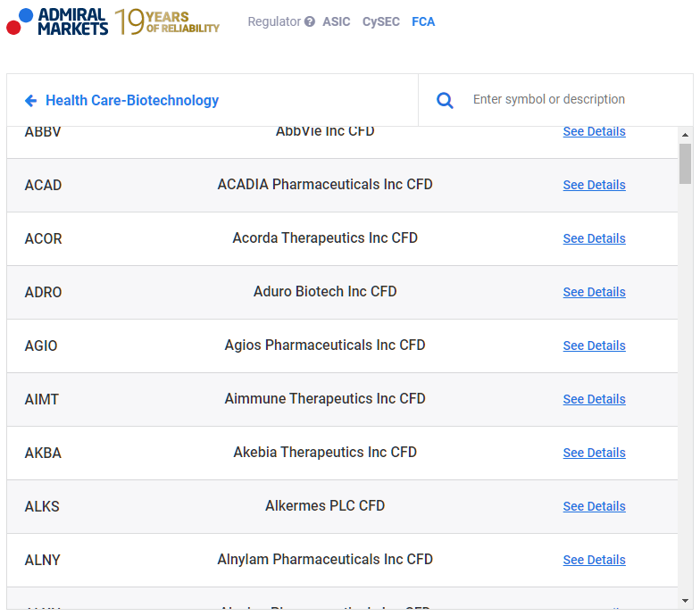Viewport: 700px width, 616px height.
Task: Click into the symbol or description search field
Action: pos(571,100)
